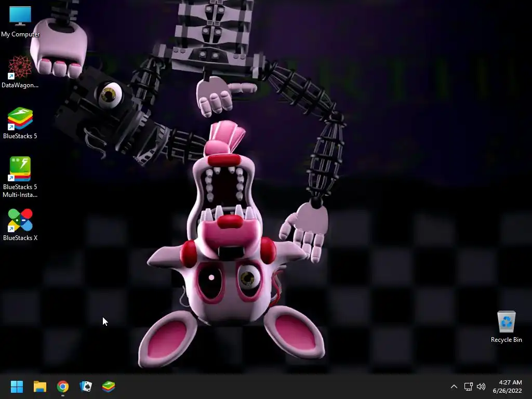Screen dimensions: 532x399
Task: Open BlueStacks from the taskbar
Action: (x=109, y=387)
